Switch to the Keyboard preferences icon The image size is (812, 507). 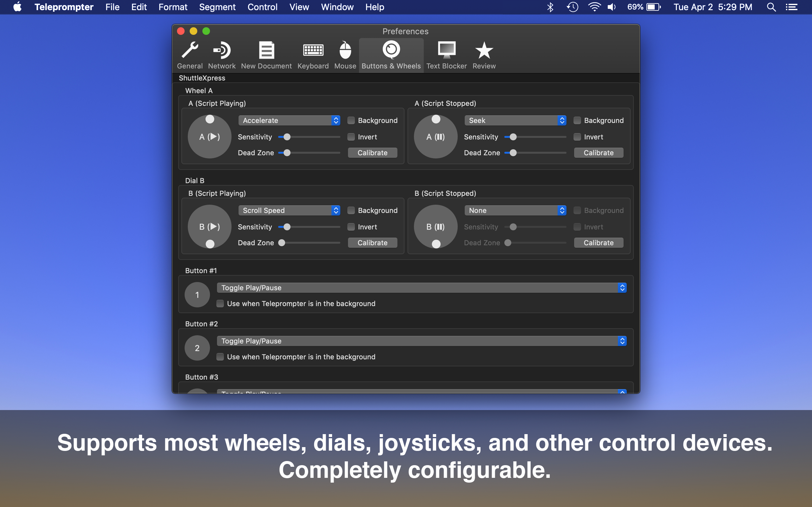point(313,50)
